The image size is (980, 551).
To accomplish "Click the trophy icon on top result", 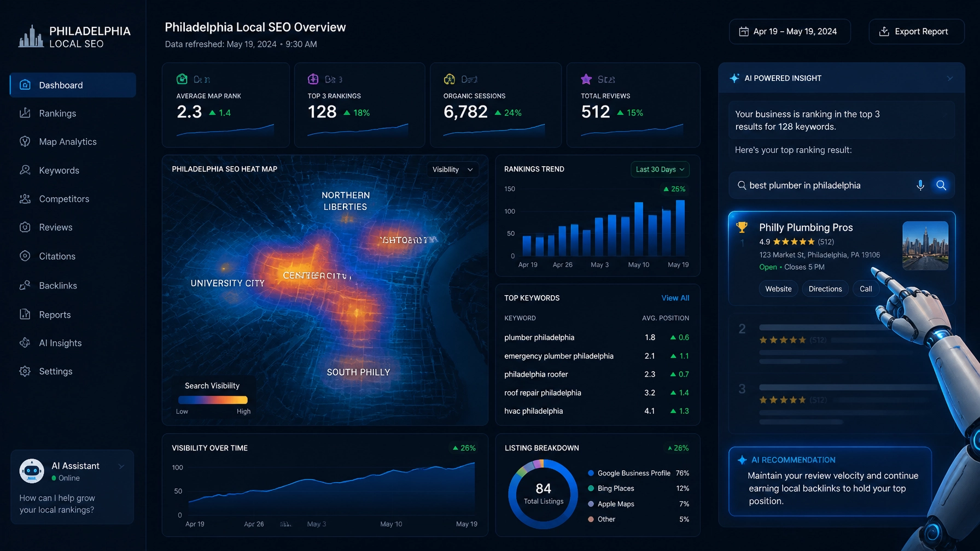I will click(x=742, y=227).
